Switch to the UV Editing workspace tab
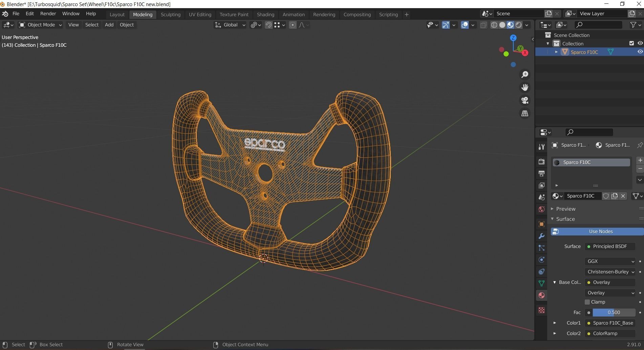Screen dimensions: 644x350 pyautogui.click(x=200, y=15)
